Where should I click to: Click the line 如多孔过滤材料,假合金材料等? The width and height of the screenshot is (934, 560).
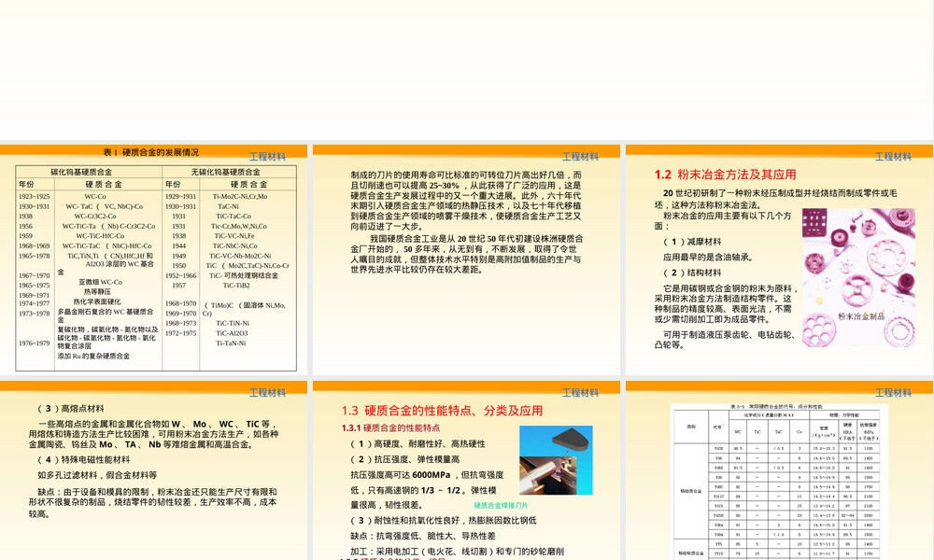pyautogui.click(x=97, y=475)
